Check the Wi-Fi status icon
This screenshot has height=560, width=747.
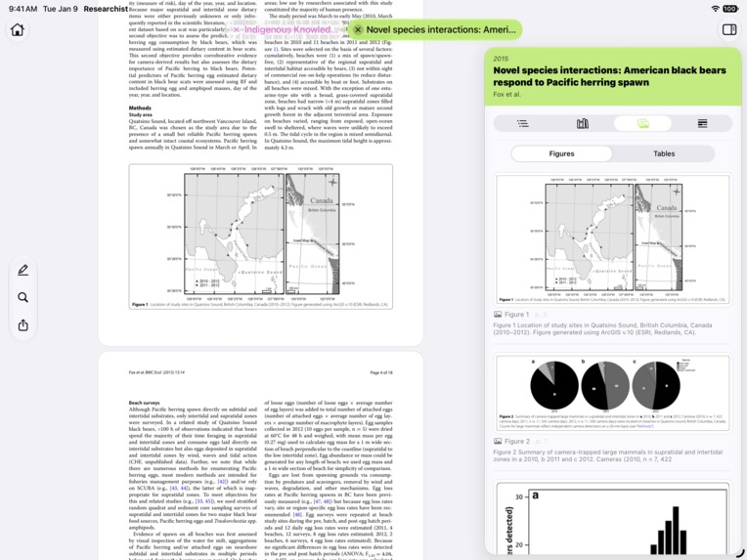click(715, 9)
